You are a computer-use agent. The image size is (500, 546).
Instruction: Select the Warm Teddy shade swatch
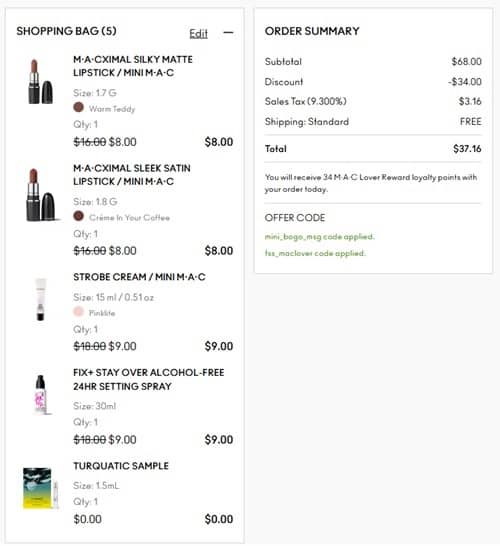click(x=78, y=107)
